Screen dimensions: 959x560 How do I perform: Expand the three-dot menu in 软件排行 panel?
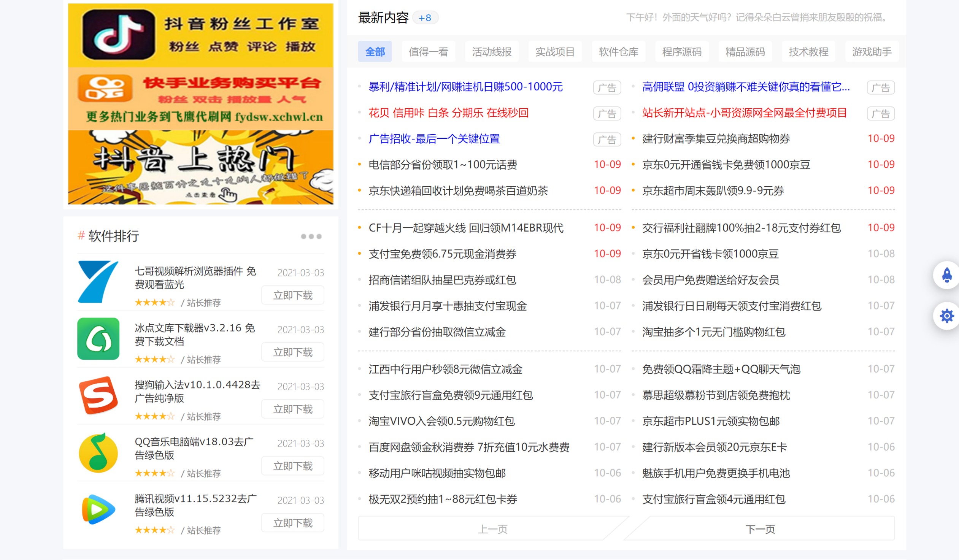(311, 236)
